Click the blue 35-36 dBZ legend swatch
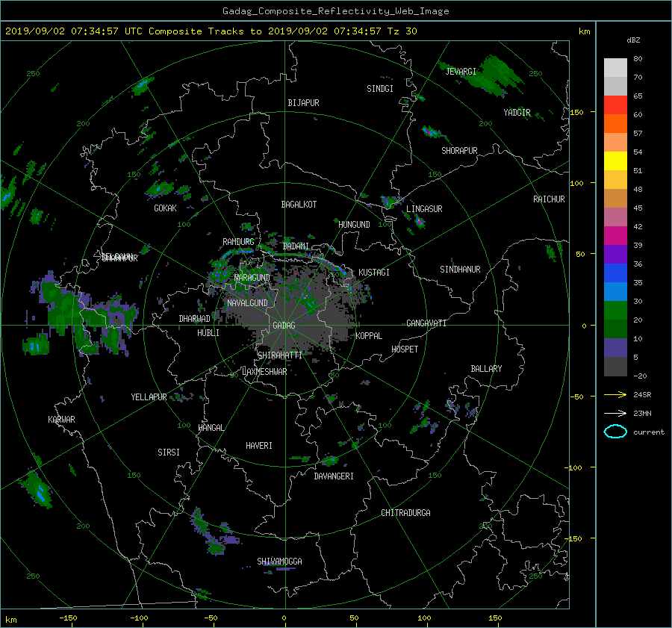The width and height of the screenshot is (672, 628). (x=615, y=273)
